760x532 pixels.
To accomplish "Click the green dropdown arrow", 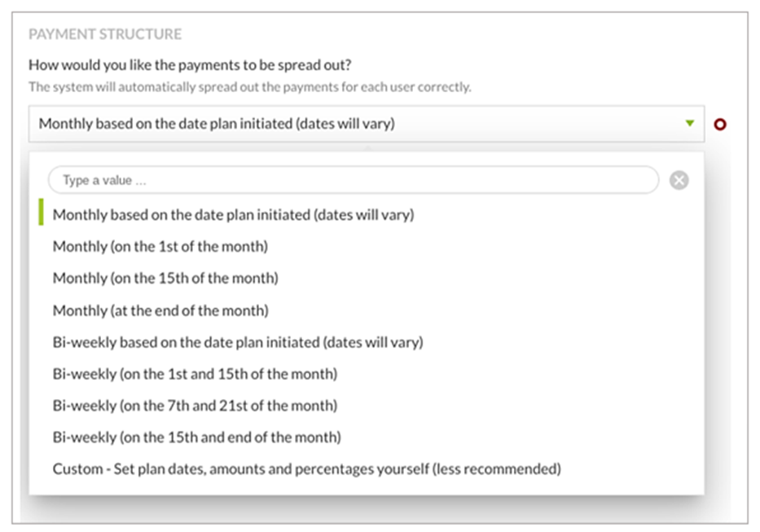I will click(690, 124).
